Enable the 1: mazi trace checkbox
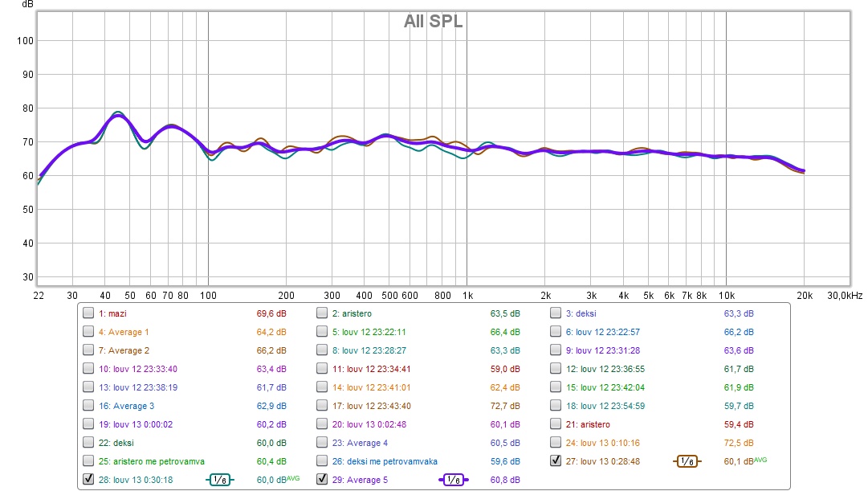The height and width of the screenshot is (491, 868). pyautogui.click(x=88, y=313)
